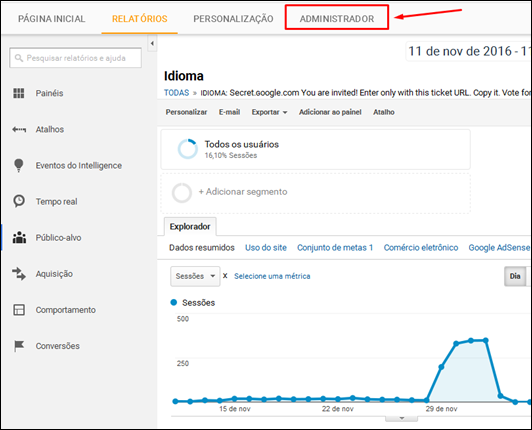Screen dimensions: 532x430
Task: Open the Sessões metric dropdown
Action: pos(195,276)
